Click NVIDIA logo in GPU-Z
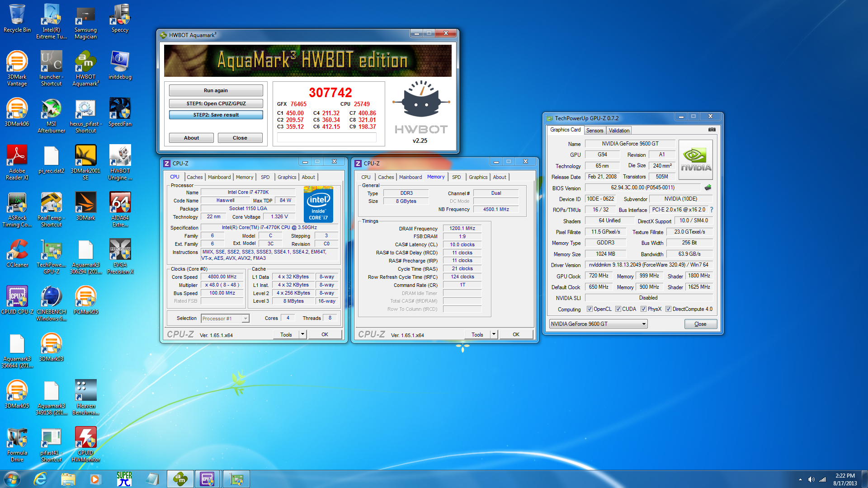 [x=695, y=160]
